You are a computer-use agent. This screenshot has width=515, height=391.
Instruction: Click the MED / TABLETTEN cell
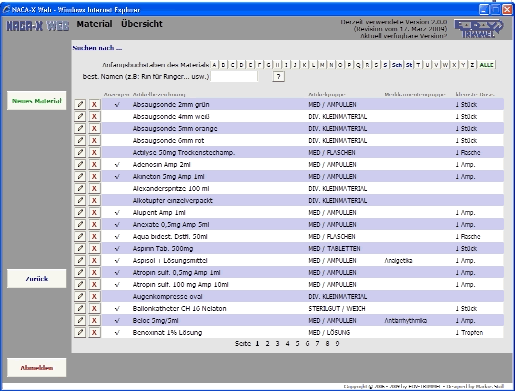pos(334,249)
